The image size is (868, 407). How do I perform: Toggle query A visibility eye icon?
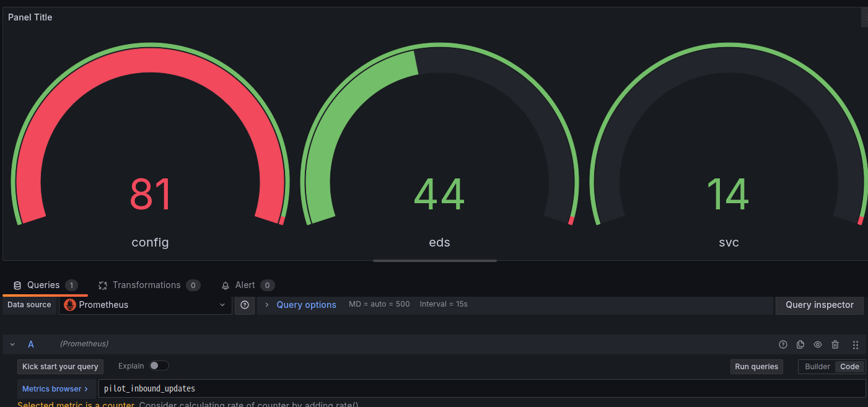point(818,344)
